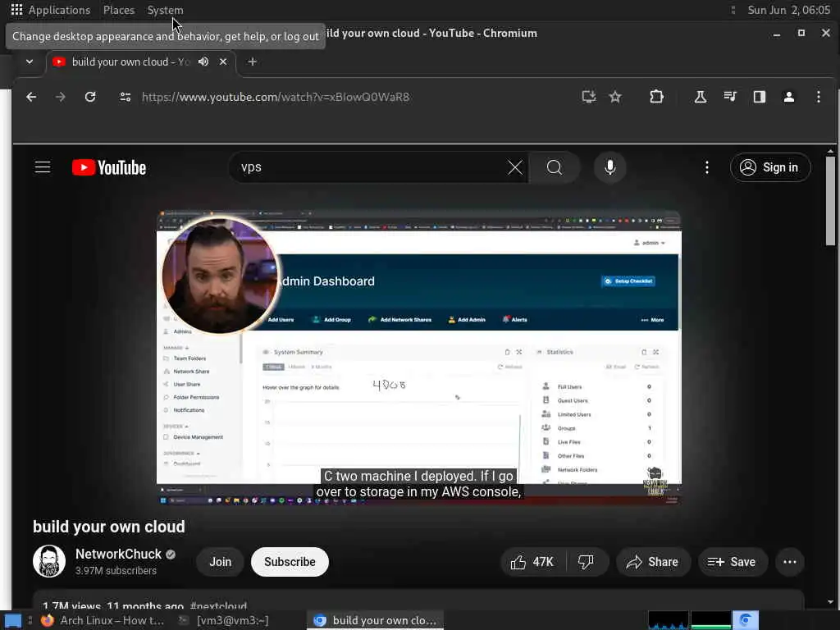This screenshot has width=840, height=630.
Task: Open a new browser tab
Action: click(x=253, y=62)
